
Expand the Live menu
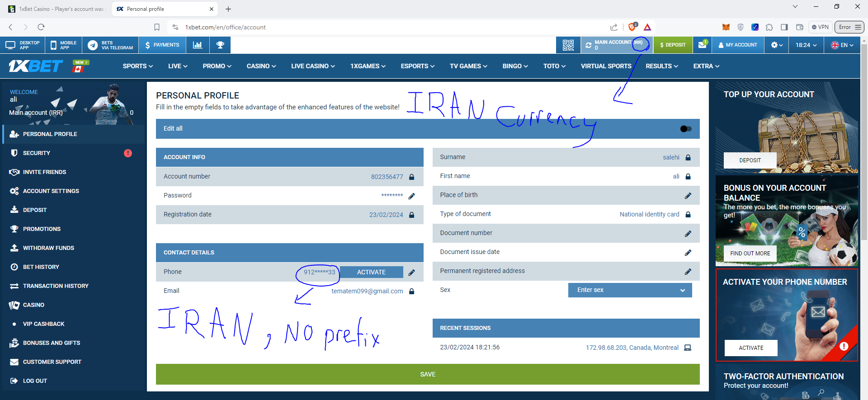point(178,66)
